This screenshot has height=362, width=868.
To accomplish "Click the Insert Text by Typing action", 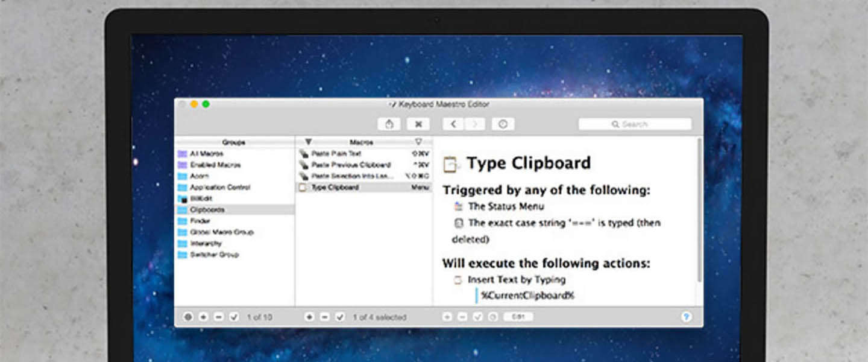I will (x=517, y=279).
